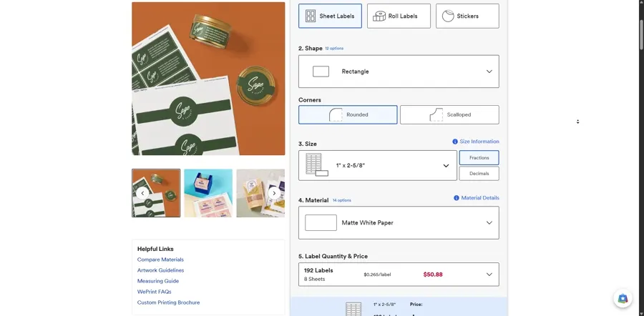Click the 12 options shape label
The height and width of the screenshot is (316, 644).
click(x=334, y=49)
